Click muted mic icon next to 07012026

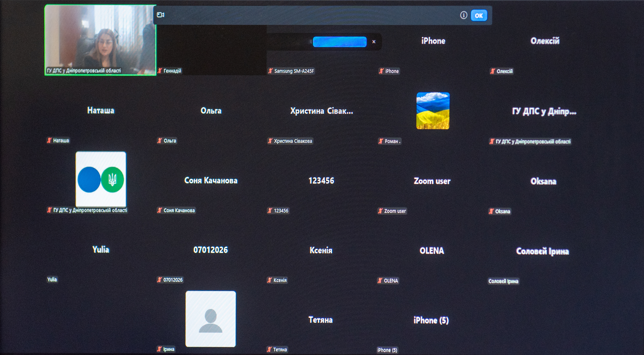(x=159, y=280)
